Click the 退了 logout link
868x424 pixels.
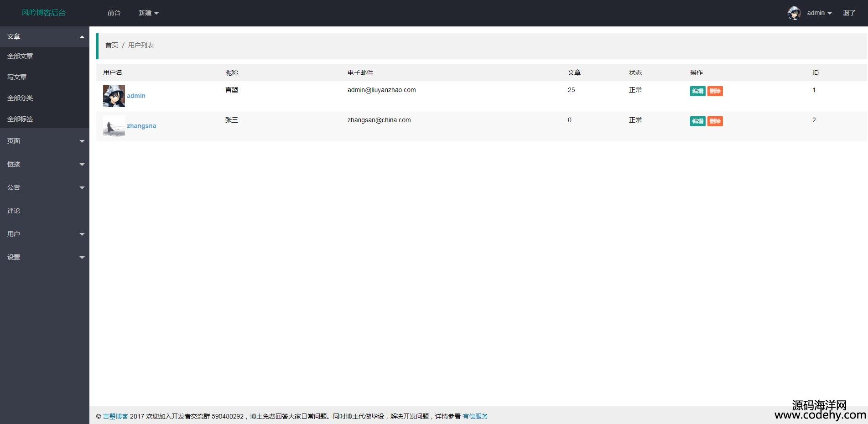tap(849, 13)
